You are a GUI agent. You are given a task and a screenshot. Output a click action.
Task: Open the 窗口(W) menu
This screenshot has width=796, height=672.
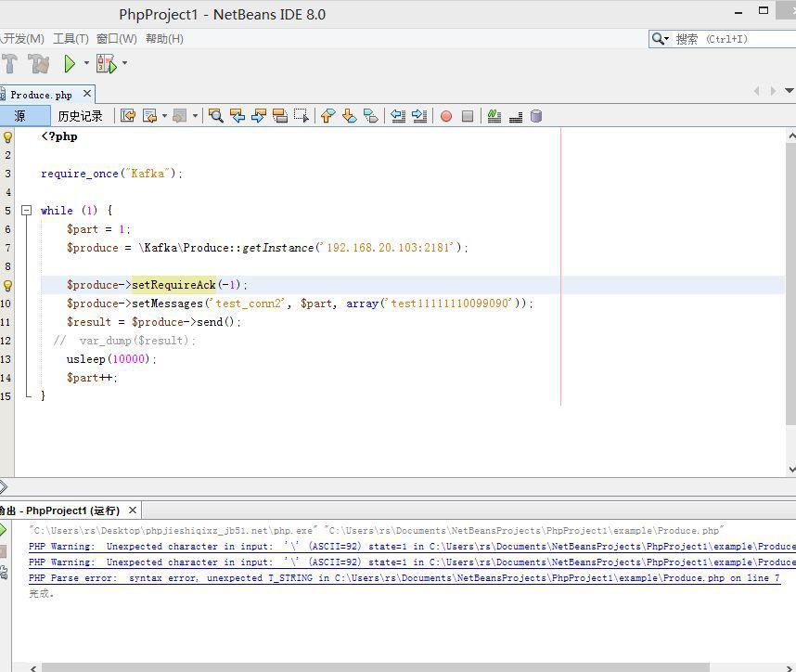coord(117,39)
